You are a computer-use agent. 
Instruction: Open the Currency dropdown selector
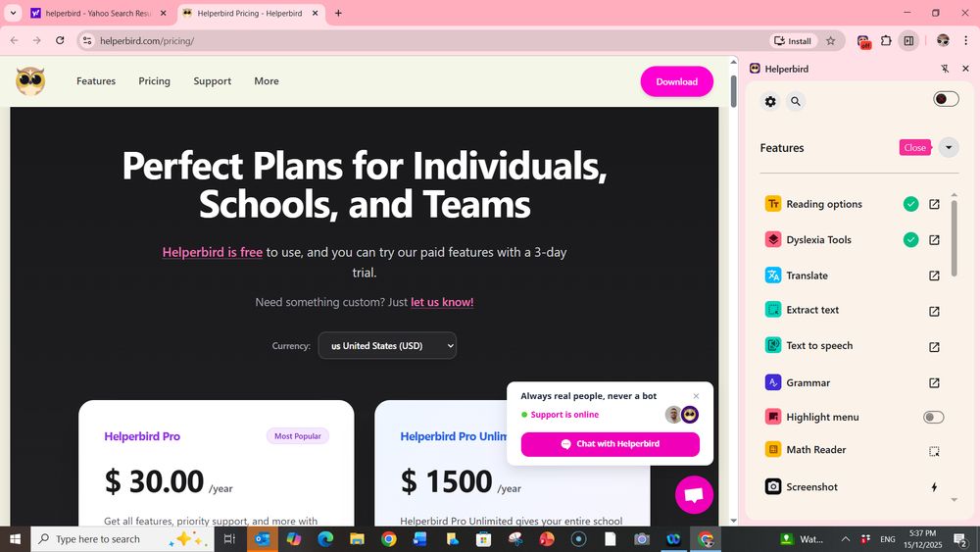(387, 346)
